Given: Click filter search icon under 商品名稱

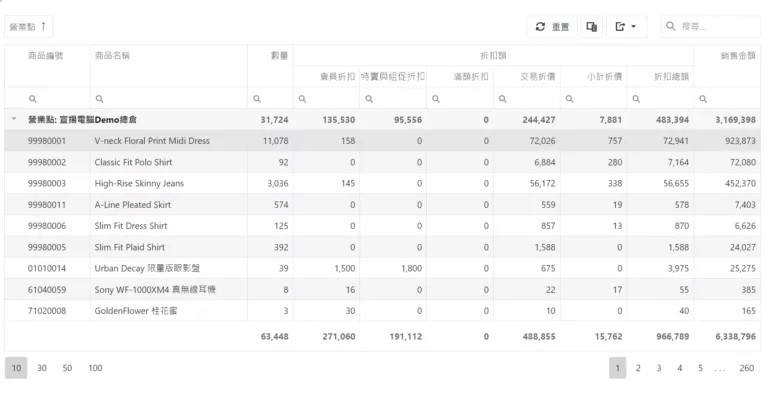Looking at the screenshot, I should pos(99,99).
